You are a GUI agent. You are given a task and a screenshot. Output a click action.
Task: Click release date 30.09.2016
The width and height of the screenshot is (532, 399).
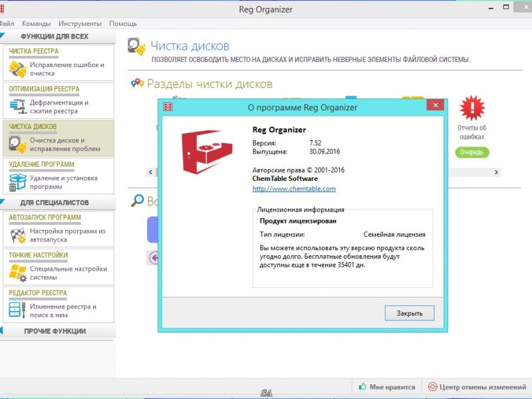pyautogui.click(x=325, y=152)
